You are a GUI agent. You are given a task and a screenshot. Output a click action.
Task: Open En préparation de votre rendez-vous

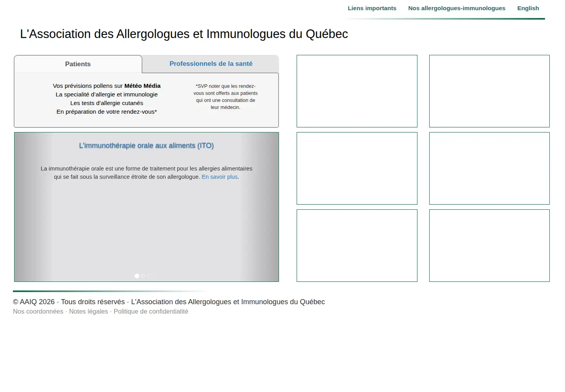[x=107, y=112]
